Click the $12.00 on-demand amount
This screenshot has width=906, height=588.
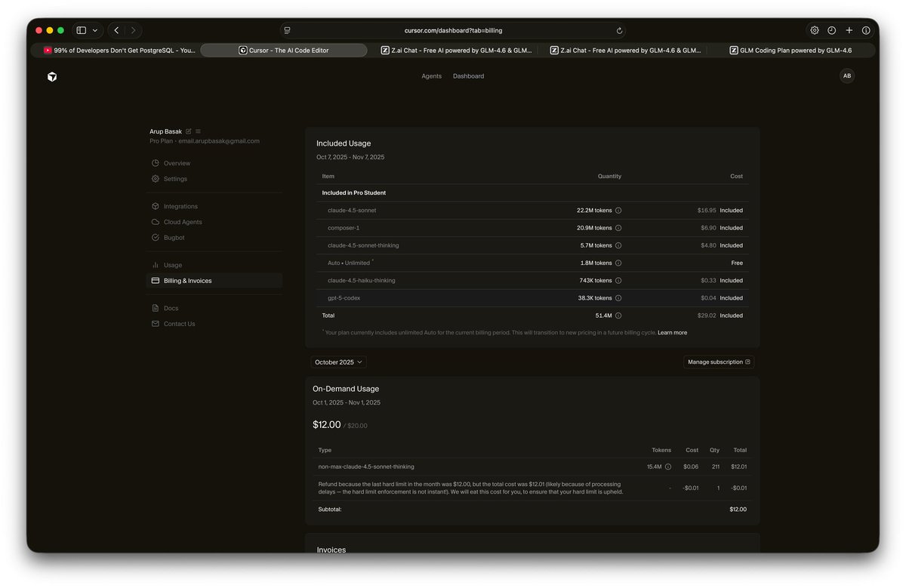click(327, 425)
